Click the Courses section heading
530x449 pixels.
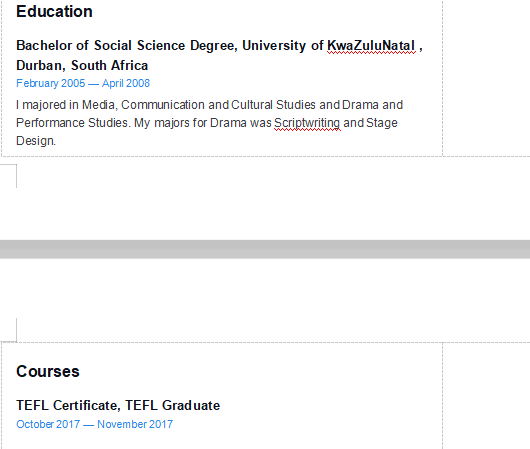pos(48,372)
